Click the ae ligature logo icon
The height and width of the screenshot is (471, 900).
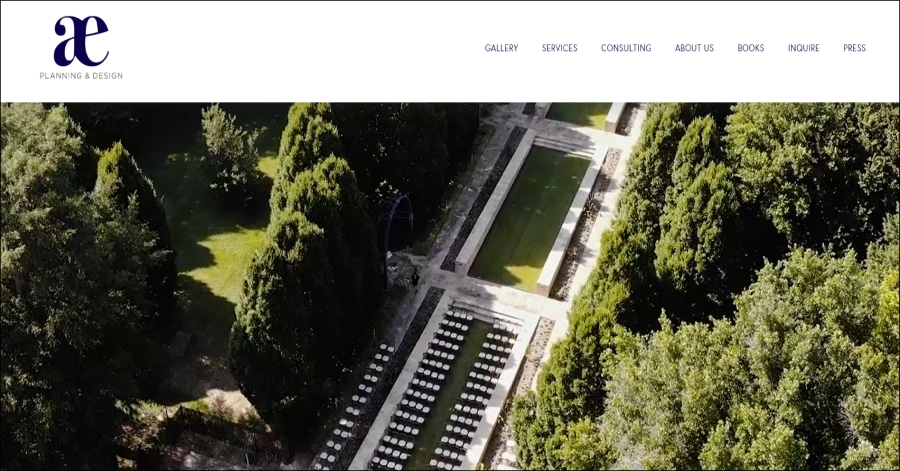pyautogui.click(x=81, y=41)
